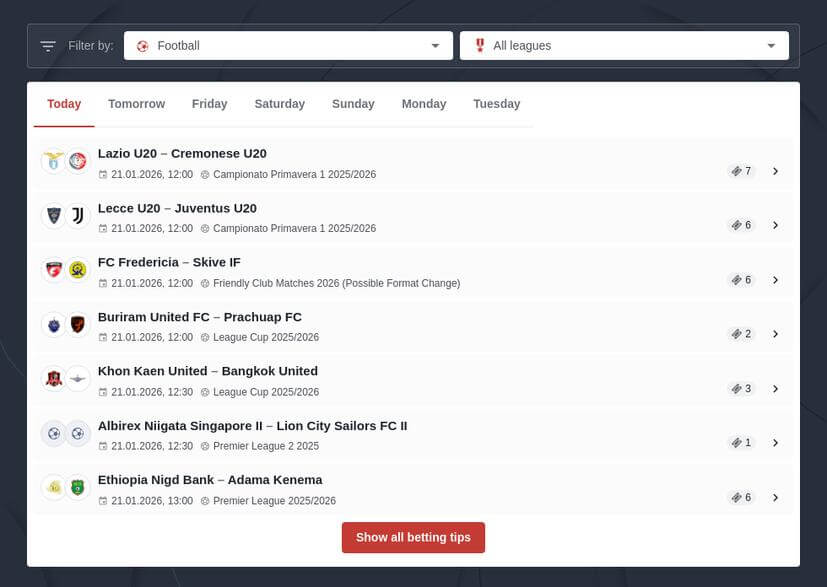This screenshot has height=587, width=827.
Task: Click the Buriram United FC crest
Action: pyautogui.click(x=52, y=325)
